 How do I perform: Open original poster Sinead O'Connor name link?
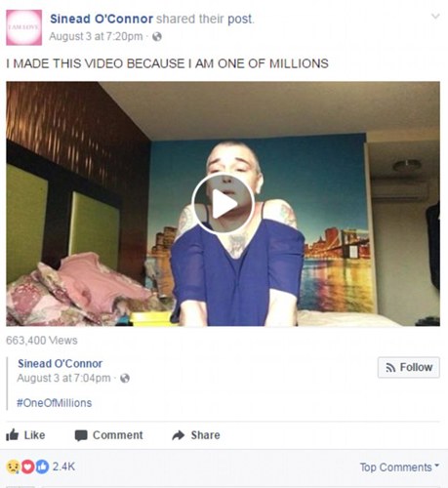(x=60, y=363)
